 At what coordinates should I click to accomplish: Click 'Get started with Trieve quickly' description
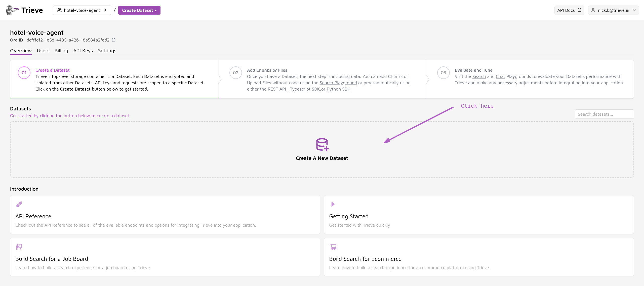coord(359,225)
